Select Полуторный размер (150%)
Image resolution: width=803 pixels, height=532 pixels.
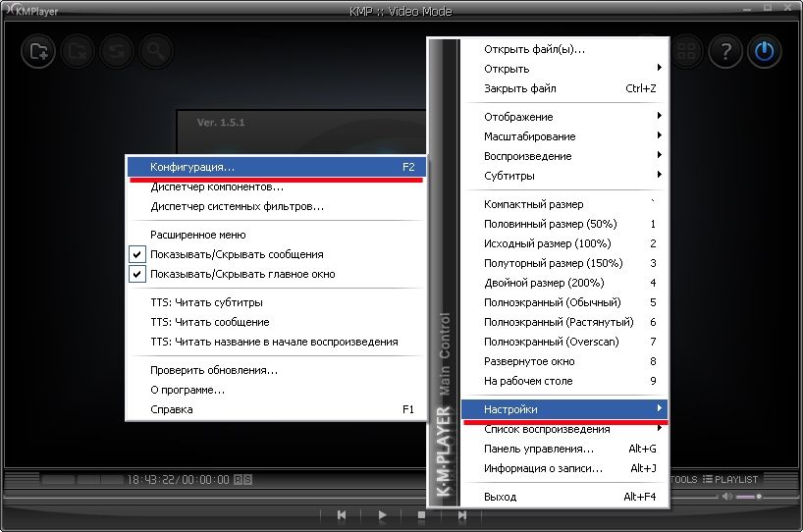click(x=564, y=263)
